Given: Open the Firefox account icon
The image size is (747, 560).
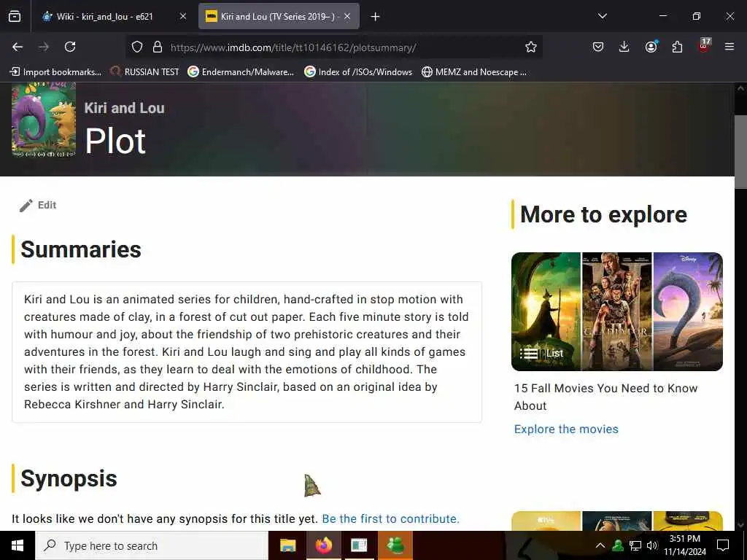Looking at the screenshot, I should [651, 47].
